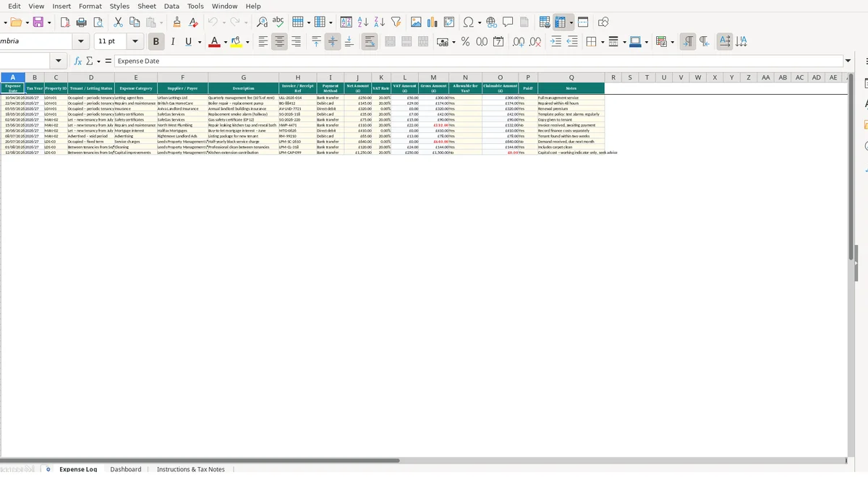This screenshot has height=488, width=868.
Task: Sort ascending A to Z
Action: (363, 22)
